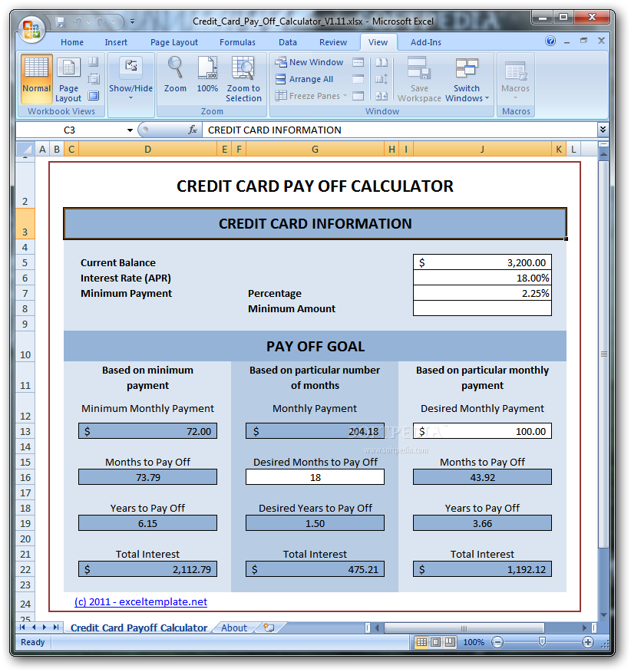Click the Select All corner button
Image resolution: width=631 pixels, height=672 pixels.
click(x=25, y=149)
